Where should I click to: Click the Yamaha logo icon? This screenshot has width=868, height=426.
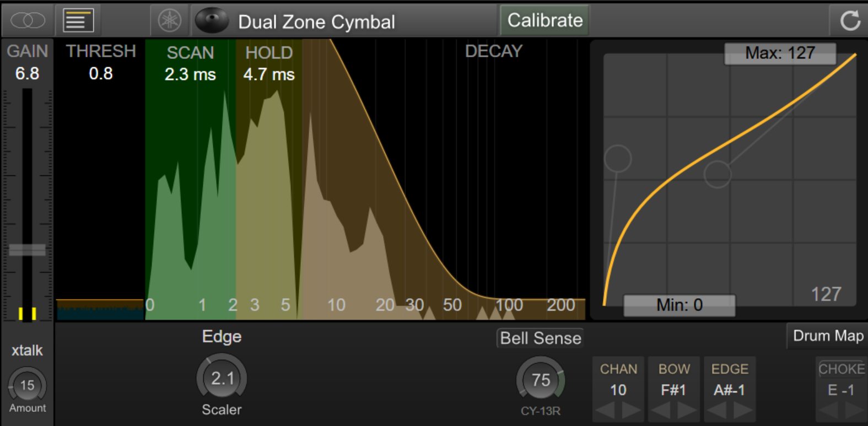170,21
